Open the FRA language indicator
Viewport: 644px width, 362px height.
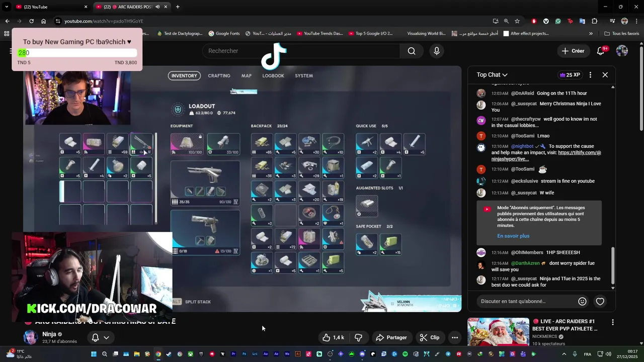[x=587, y=354]
